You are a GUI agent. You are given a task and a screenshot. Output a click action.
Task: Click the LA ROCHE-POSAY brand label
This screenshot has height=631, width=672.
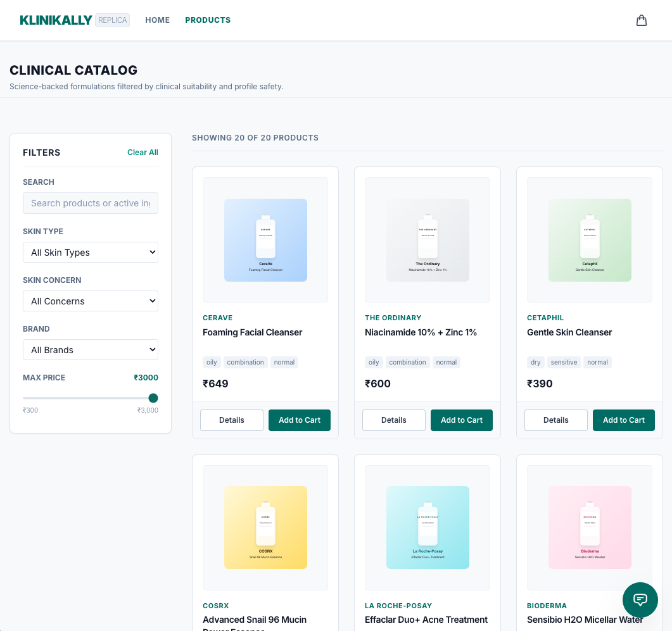(398, 606)
